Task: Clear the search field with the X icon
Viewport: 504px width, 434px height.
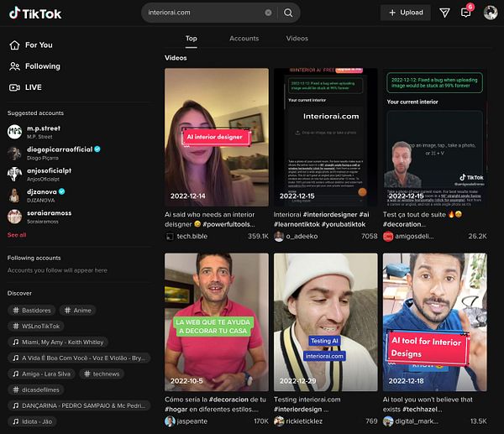Action: coord(268,13)
